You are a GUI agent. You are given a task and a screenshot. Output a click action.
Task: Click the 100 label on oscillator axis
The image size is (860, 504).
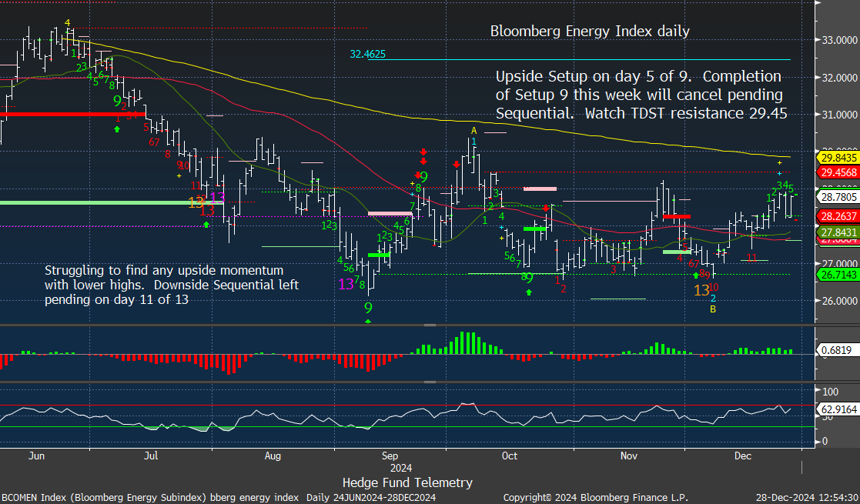point(831,392)
